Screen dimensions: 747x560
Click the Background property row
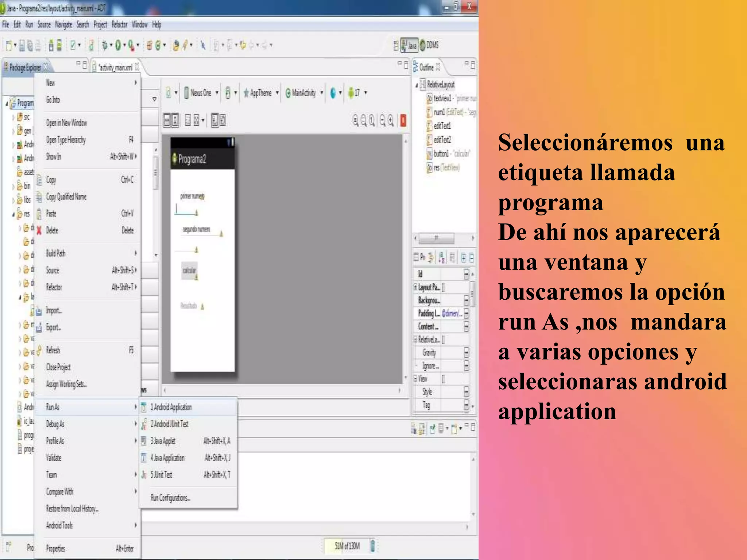tap(442, 300)
